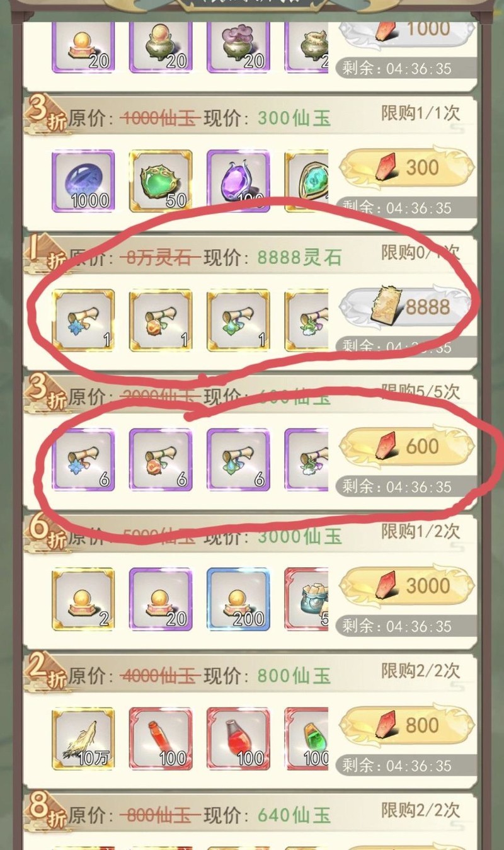Select the green droplet scroll with quantity 1
The height and width of the screenshot is (850, 504).
click(x=238, y=320)
